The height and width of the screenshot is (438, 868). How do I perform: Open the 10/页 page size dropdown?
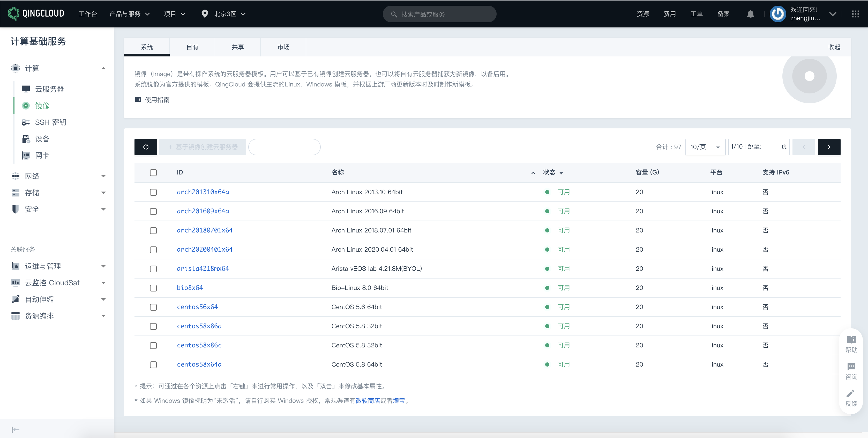pos(705,147)
